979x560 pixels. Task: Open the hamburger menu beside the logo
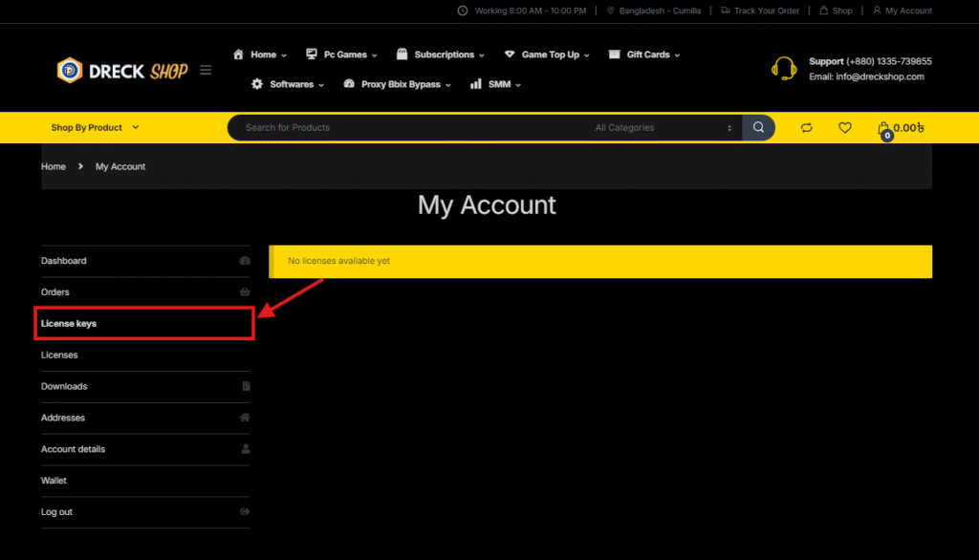click(x=206, y=71)
